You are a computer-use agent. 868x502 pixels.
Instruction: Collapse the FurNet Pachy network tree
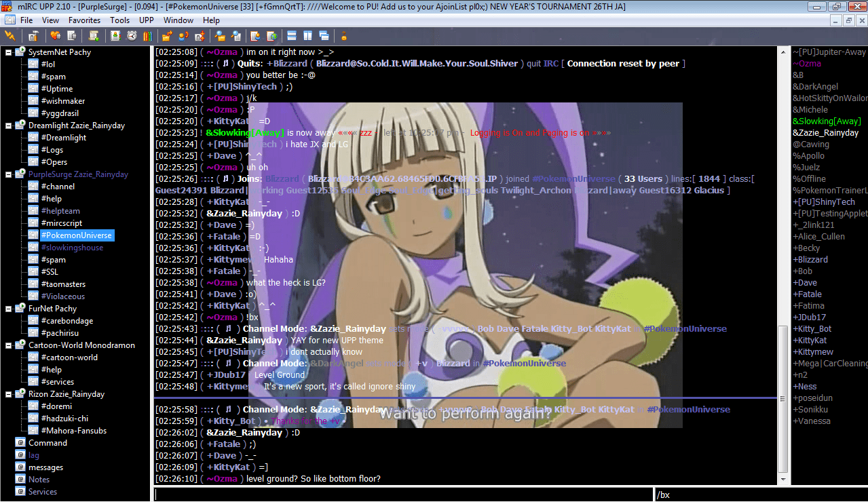click(x=8, y=309)
